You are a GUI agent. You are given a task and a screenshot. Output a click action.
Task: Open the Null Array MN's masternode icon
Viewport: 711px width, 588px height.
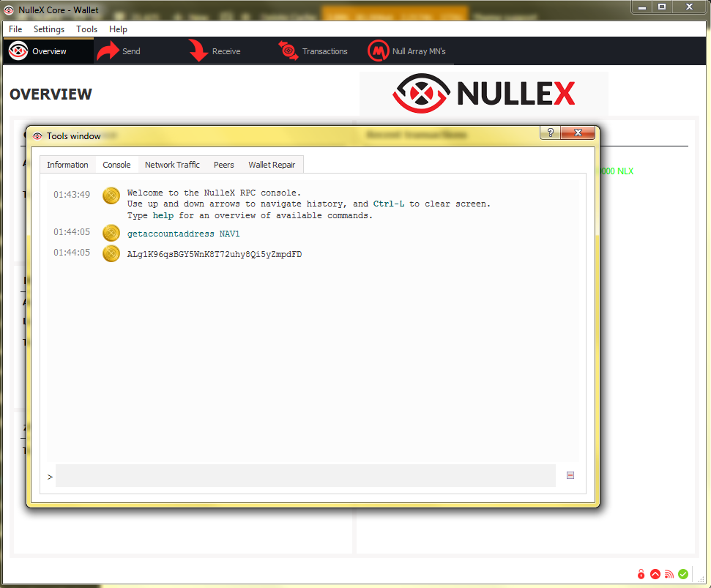[378, 51]
